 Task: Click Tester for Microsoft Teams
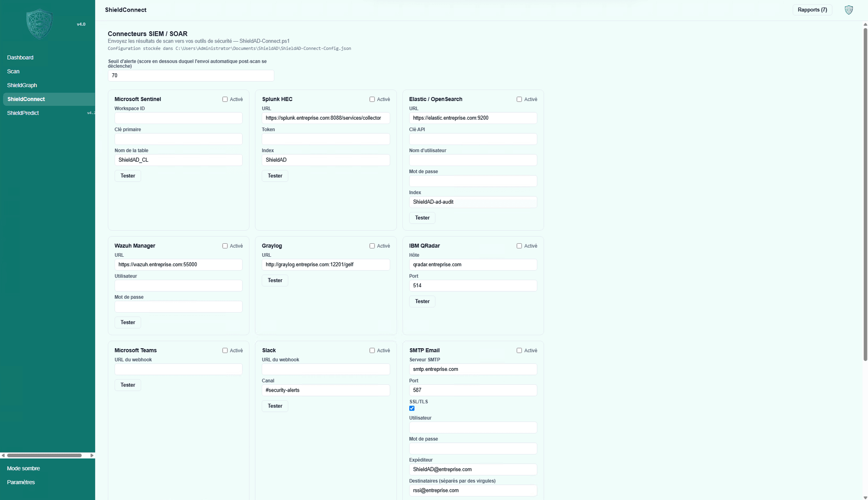click(128, 385)
